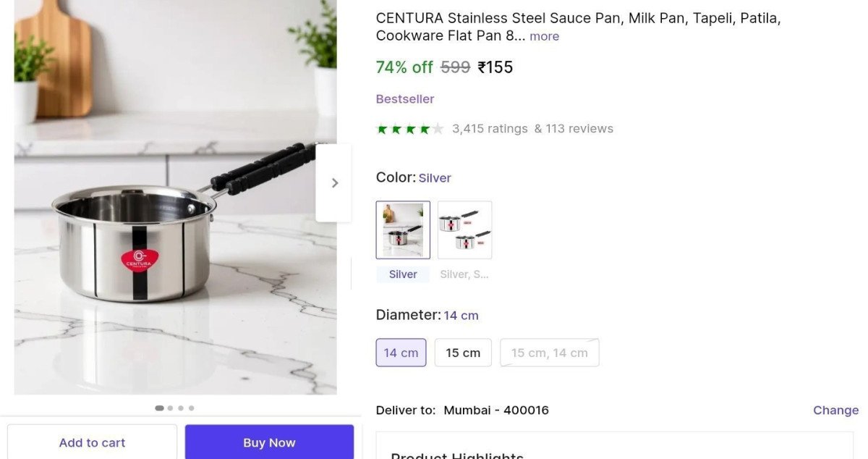Select the 14 cm diameter option
The image size is (868, 459).
[401, 353]
